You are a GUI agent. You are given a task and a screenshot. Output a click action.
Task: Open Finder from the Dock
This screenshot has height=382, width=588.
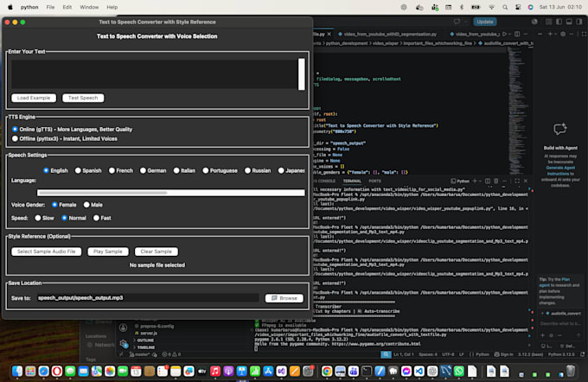coord(17,371)
